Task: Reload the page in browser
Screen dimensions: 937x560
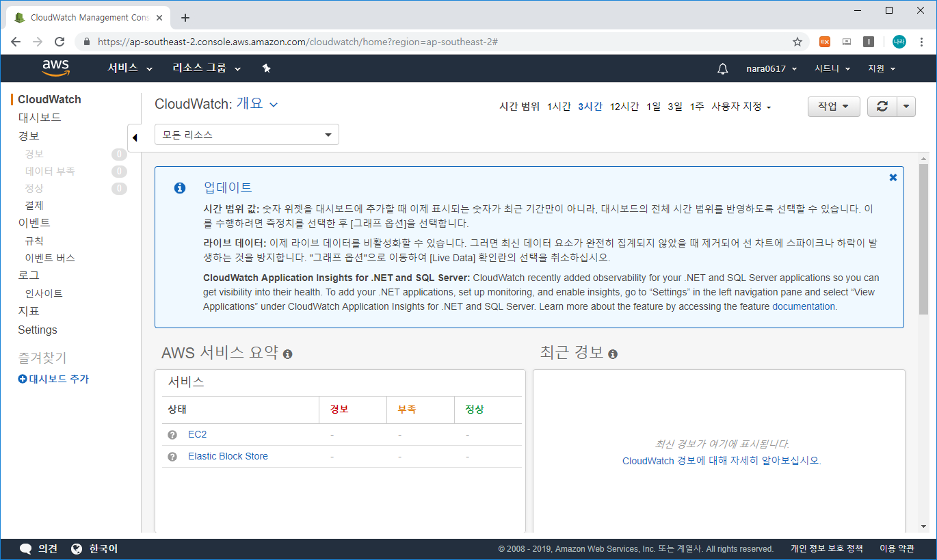Action: pos(60,42)
